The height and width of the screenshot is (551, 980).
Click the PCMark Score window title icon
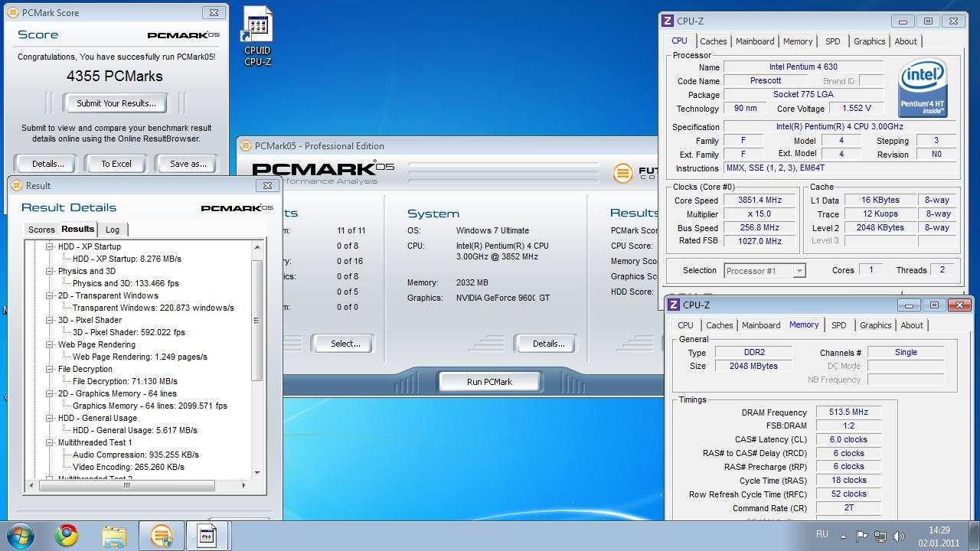tap(12, 12)
